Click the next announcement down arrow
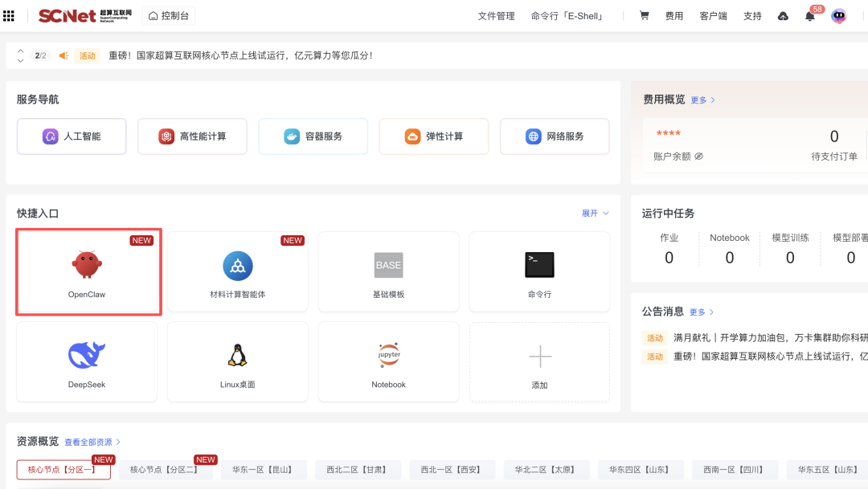Viewport: 868px width, 489px height. point(20,61)
